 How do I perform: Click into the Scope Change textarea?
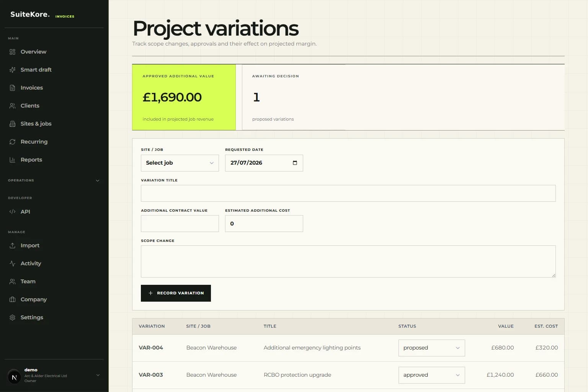pos(348,261)
